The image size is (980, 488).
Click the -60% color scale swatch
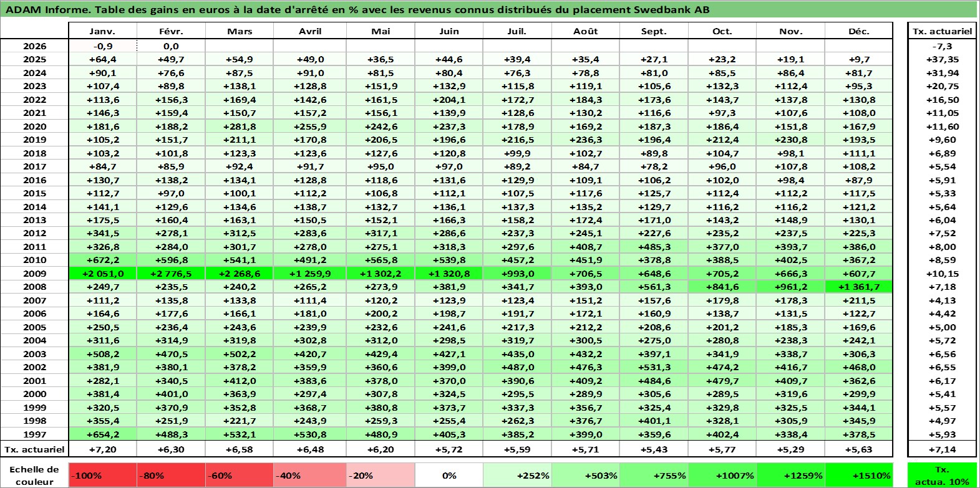[240, 475]
